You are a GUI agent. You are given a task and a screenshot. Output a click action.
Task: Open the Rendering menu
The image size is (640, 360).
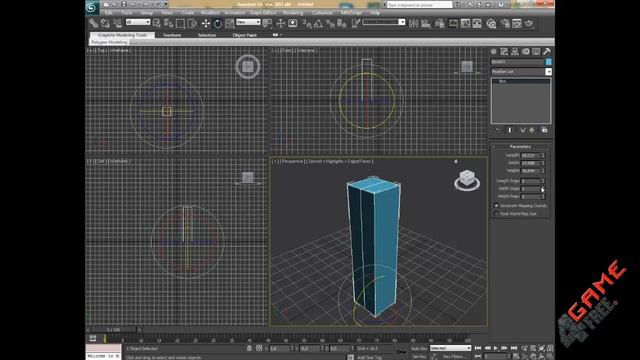pyautogui.click(x=293, y=13)
